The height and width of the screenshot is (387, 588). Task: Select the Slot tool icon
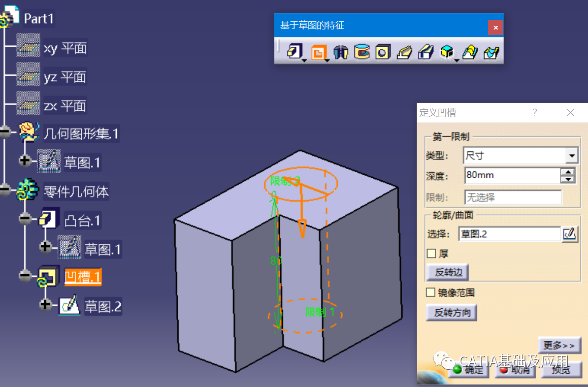[x=426, y=52]
